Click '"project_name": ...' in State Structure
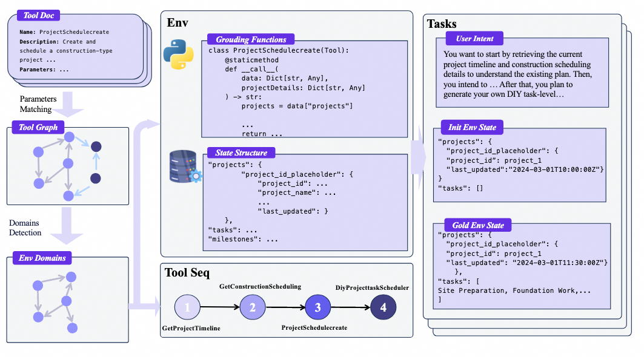644x357 pixels. point(296,193)
